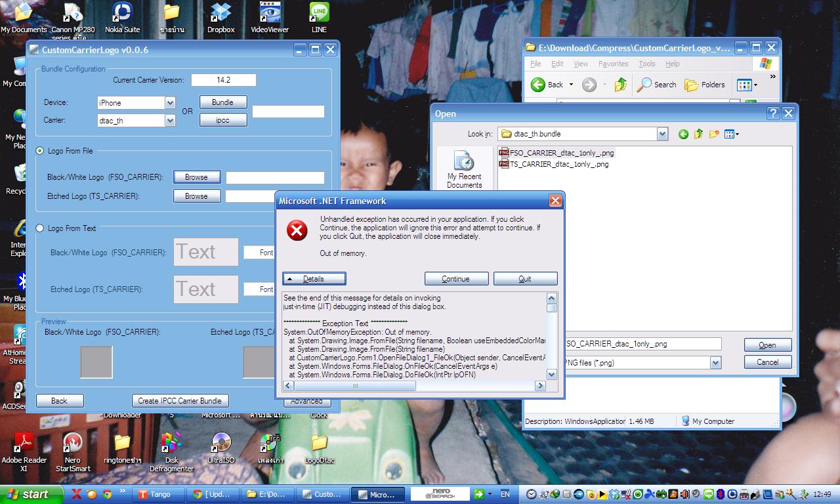Viewport: 840px width, 504px height.
Task: Open the Look in folder dropdown
Action: point(661,134)
